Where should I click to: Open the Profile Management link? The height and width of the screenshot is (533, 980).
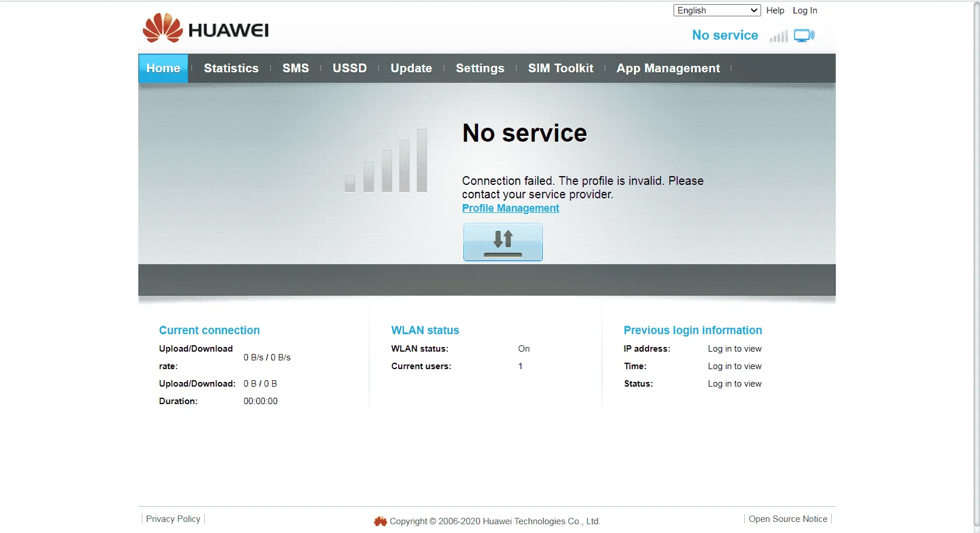click(511, 208)
